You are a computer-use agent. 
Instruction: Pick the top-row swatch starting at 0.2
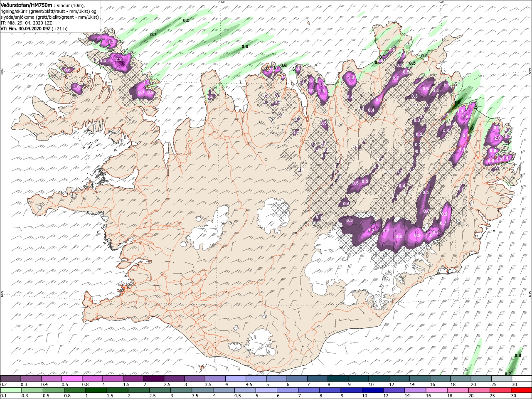tap(10, 379)
